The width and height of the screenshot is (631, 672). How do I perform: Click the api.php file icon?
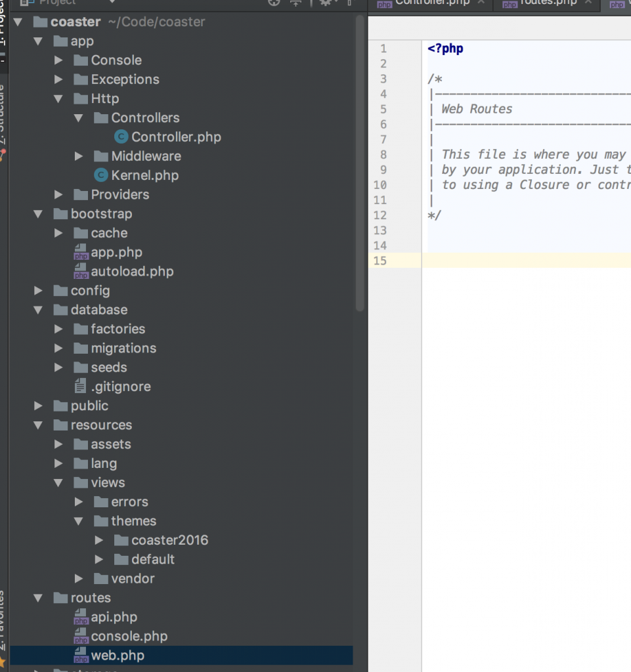pyautogui.click(x=81, y=618)
